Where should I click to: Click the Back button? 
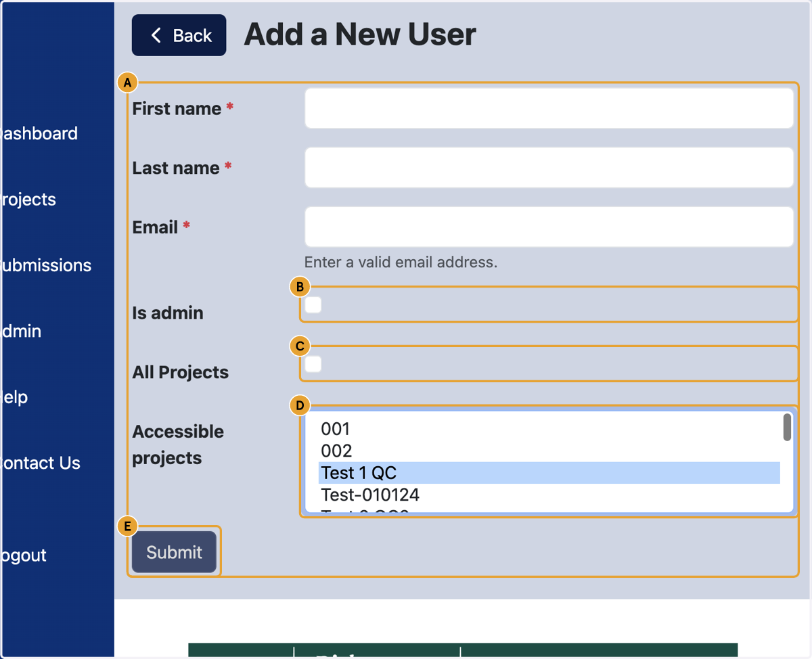(179, 35)
